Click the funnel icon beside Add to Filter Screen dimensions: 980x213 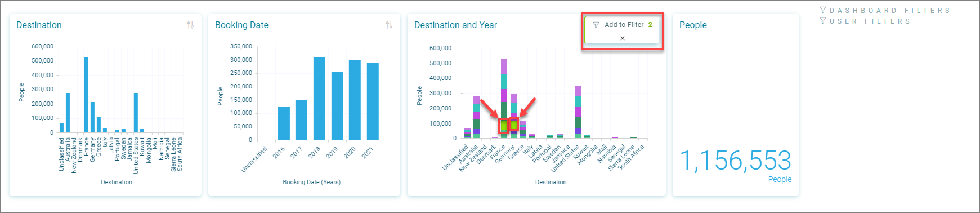tap(596, 25)
